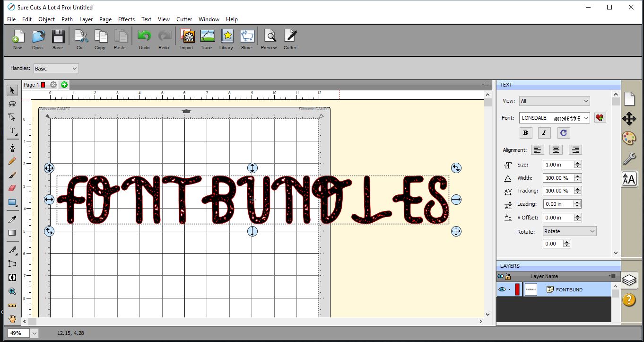Align text left
The height and width of the screenshot is (342, 644).
tap(538, 150)
